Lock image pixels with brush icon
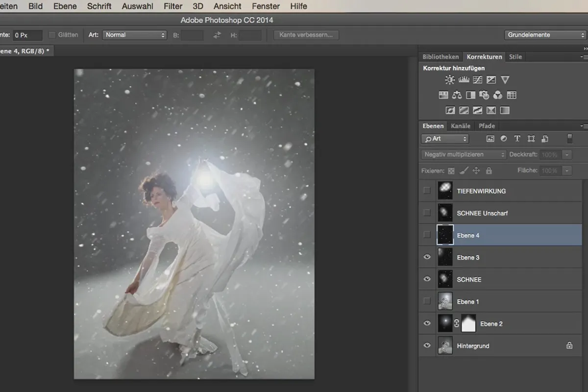 [464, 171]
